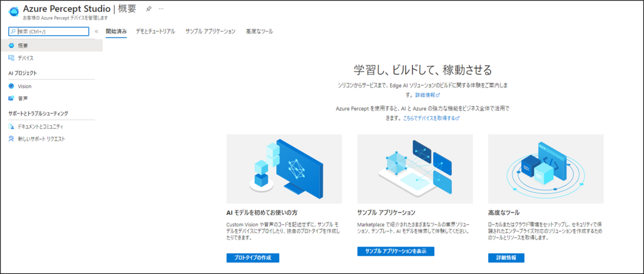Switch to the 開始済み tab
Viewport: 644px width, 274px height.
tap(116, 32)
